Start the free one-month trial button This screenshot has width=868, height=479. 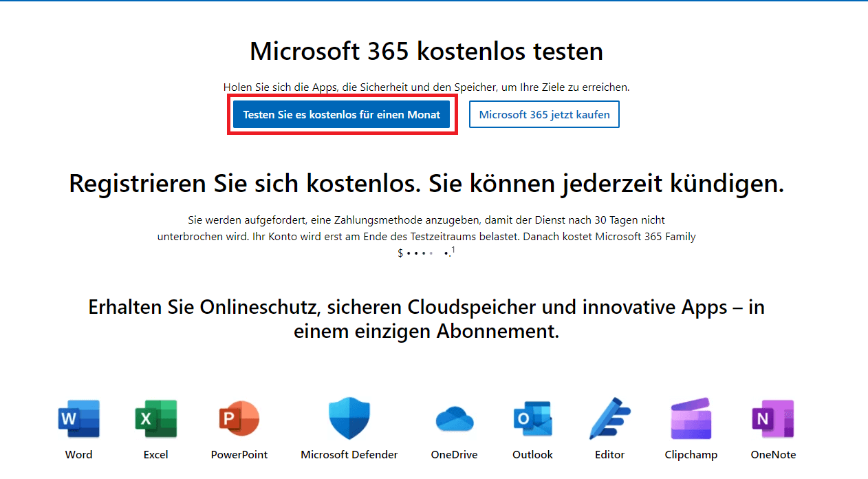pyautogui.click(x=342, y=115)
